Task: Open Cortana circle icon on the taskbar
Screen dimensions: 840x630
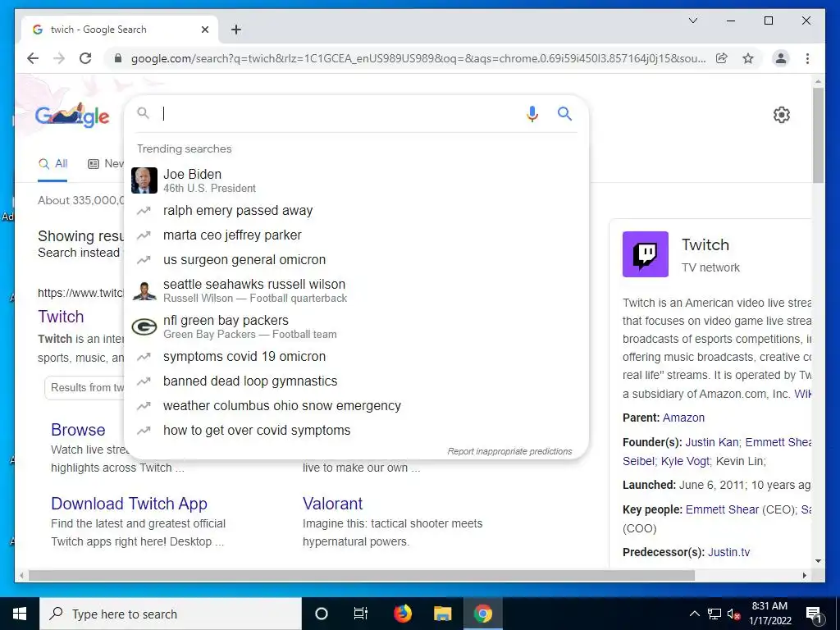Action: [322, 614]
